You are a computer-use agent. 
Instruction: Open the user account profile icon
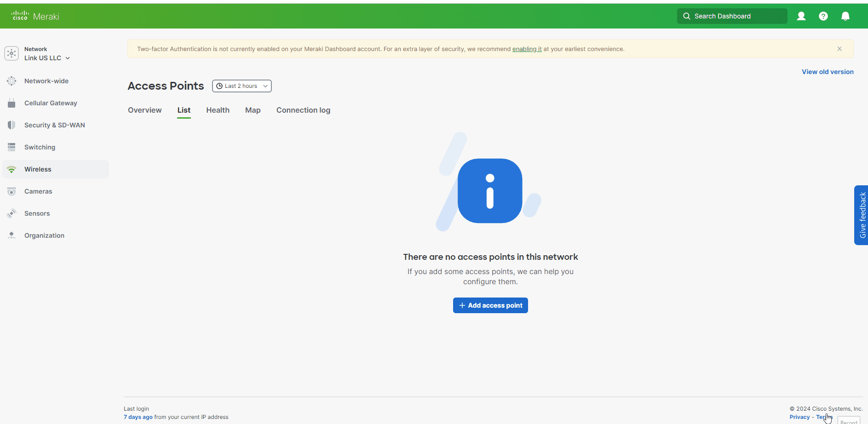point(801,16)
